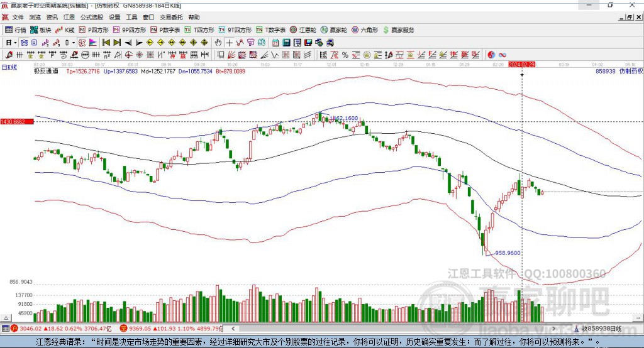Select the red pencil drawing tool
The height and width of the screenshot is (348, 644).
[9, 55]
